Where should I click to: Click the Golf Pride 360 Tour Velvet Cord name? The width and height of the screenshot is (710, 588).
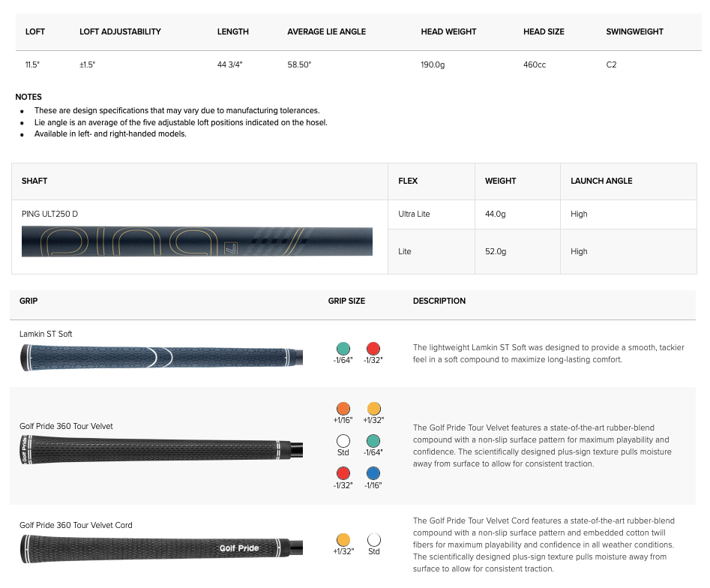tap(76, 526)
